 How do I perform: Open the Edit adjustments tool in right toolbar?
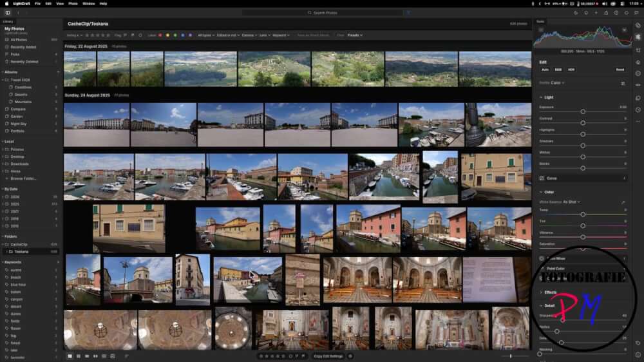(638, 37)
